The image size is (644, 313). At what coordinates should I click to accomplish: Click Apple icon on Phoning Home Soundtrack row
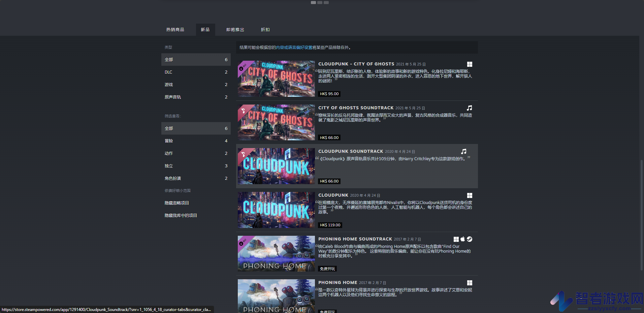tap(463, 239)
